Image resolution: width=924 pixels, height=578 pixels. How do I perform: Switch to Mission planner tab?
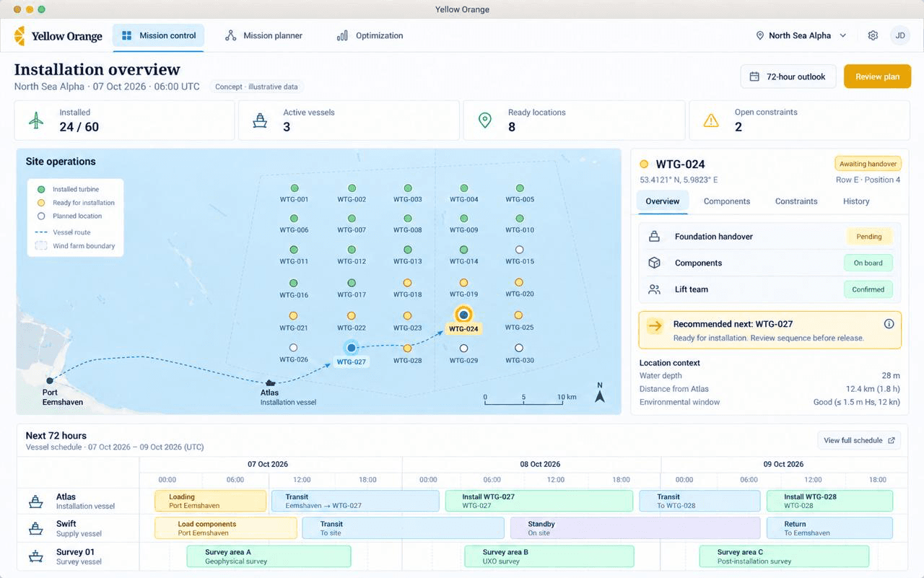263,35
